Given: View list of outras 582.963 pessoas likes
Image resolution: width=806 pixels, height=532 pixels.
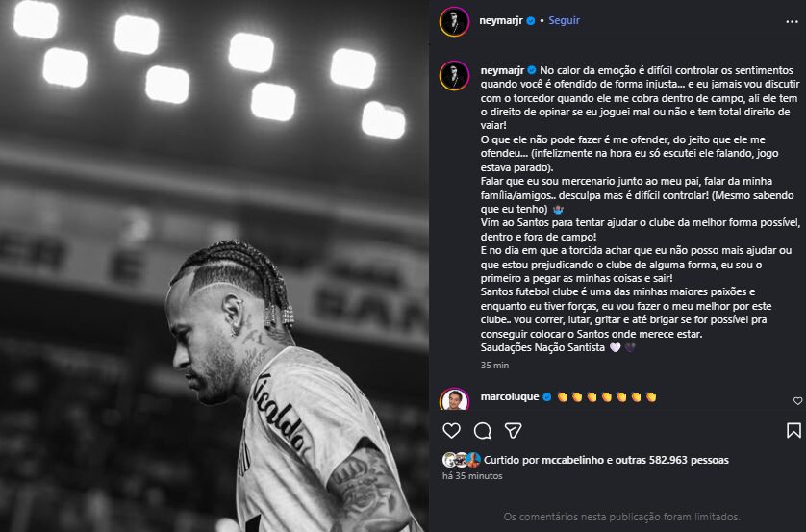Looking at the screenshot, I should coord(672,460).
